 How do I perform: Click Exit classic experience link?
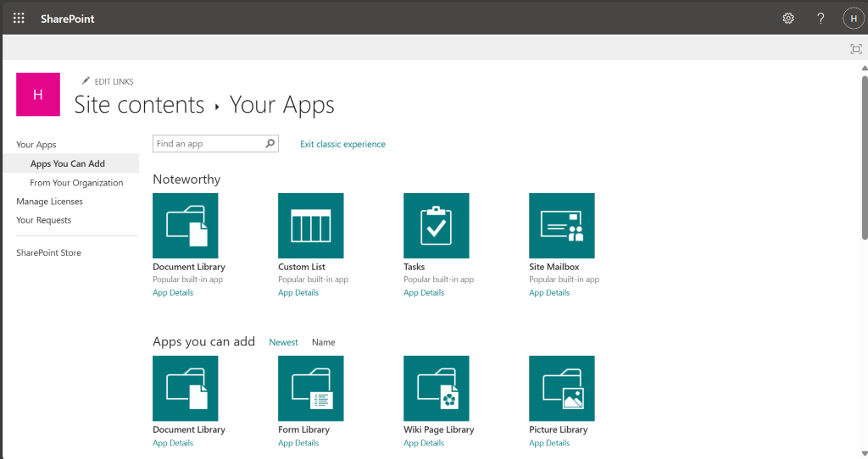(x=342, y=144)
